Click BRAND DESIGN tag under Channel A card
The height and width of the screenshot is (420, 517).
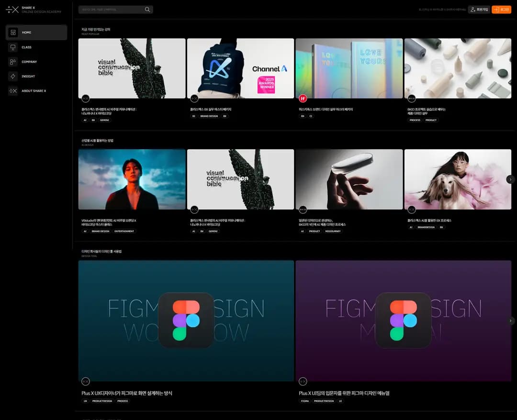(209, 116)
